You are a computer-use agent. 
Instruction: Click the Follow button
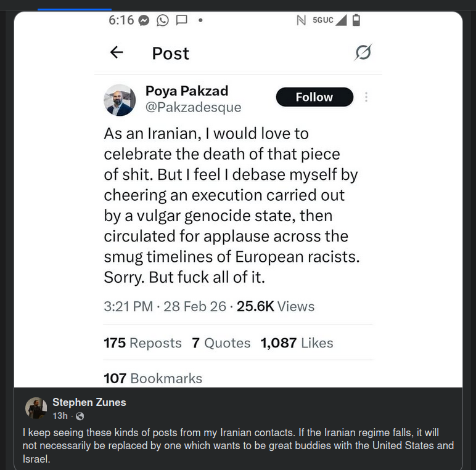click(x=314, y=97)
